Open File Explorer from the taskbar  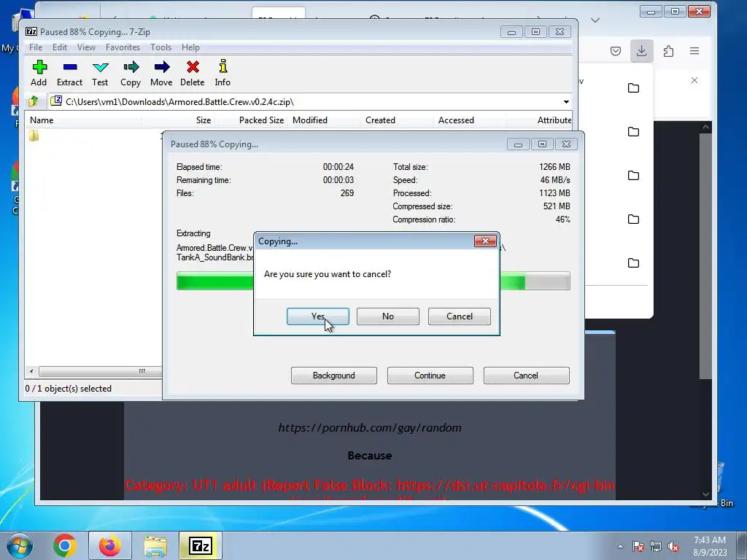click(x=156, y=545)
